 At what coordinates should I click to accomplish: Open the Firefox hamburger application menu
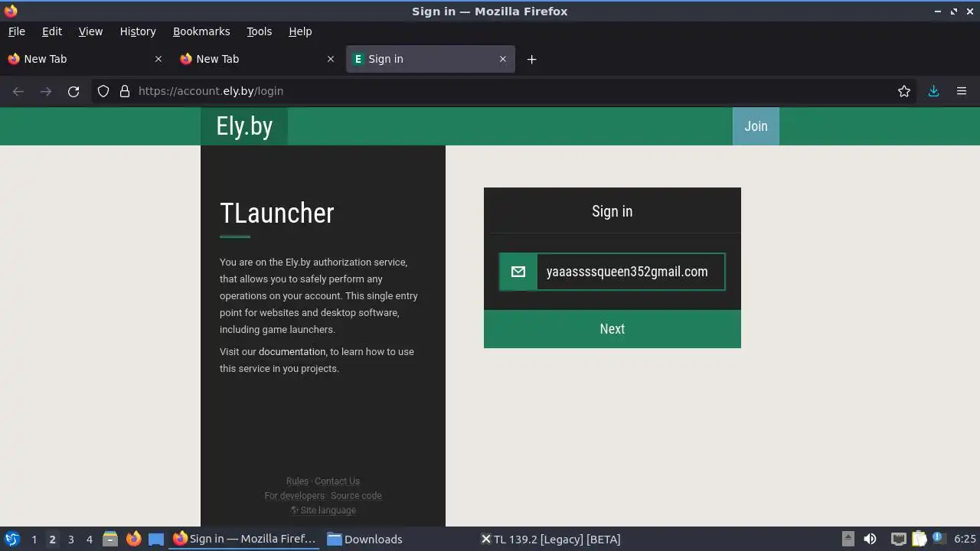[962, 91]
